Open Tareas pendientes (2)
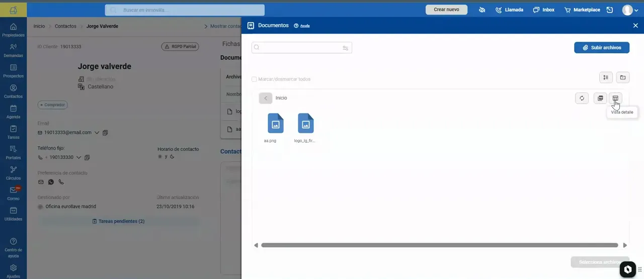Viewport: 644px width, 279px height. pyautogui.click(x=119, y=221)
